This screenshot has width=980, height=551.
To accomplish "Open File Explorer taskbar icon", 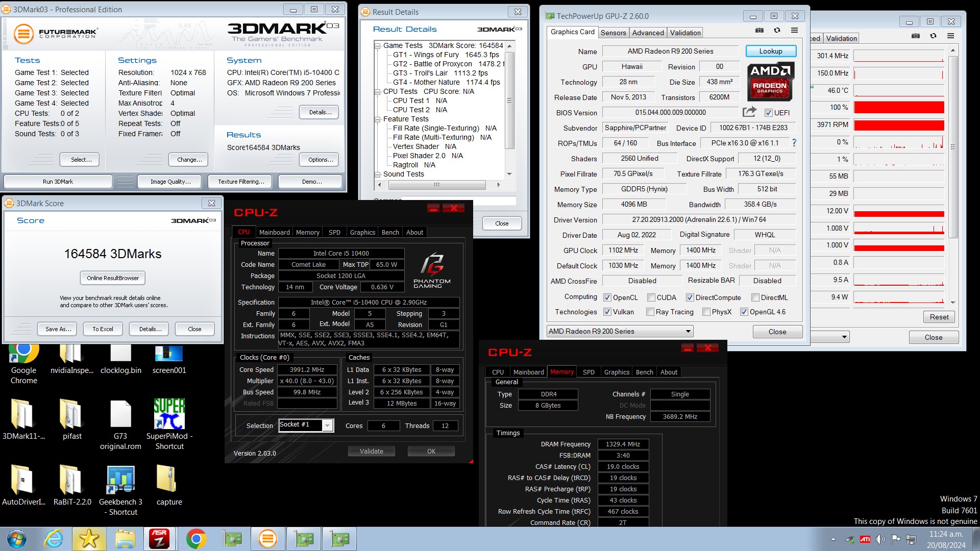I will click(x=125, y=539).
